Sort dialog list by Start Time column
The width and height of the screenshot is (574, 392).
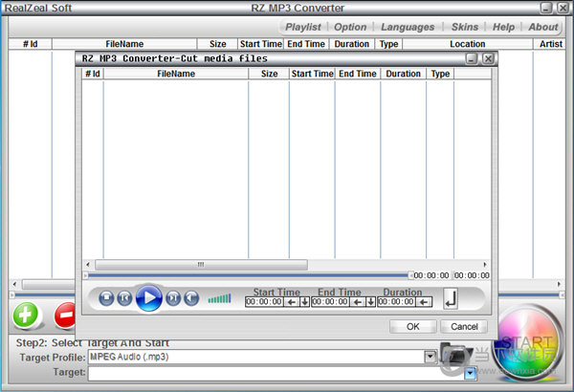(312, 74)
